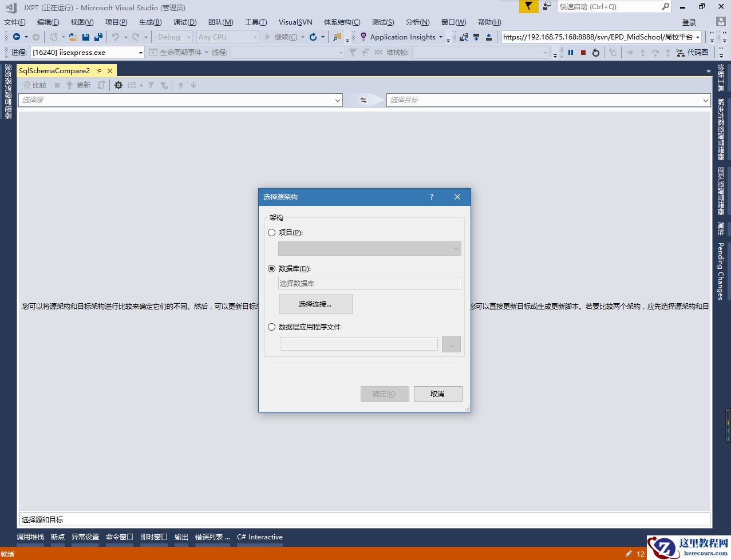Viewport: 731px width, 560px height.
Task: Click the 确定(K) button
Action: tap(385, 394)
